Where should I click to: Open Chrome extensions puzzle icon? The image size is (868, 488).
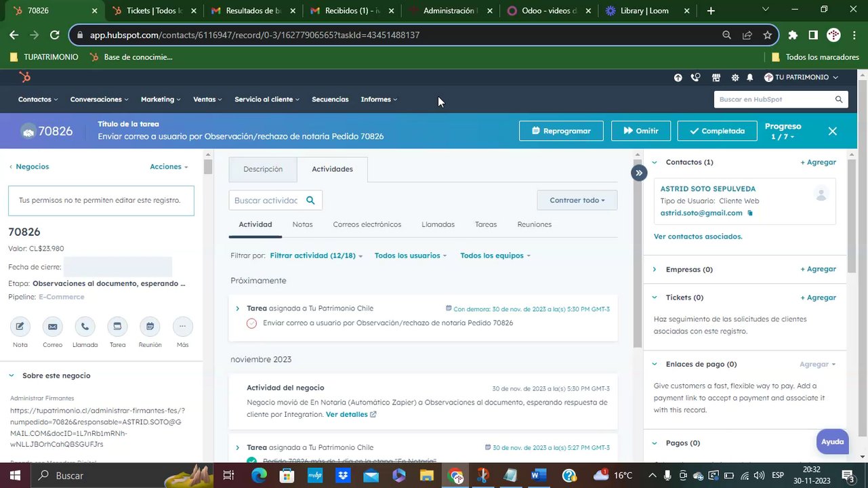(x=793, y=35)
